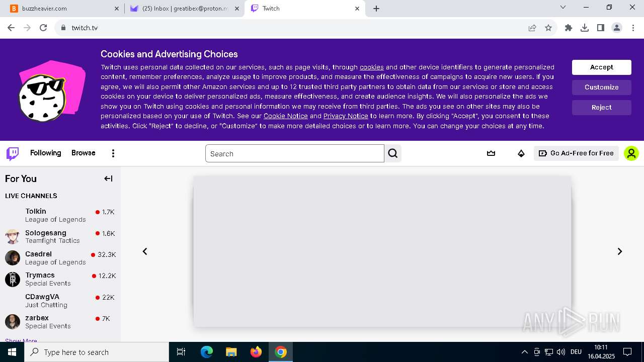Close the buzzheavier.com tab
This screenshot has width=644, height=362.
click(117, 9)
